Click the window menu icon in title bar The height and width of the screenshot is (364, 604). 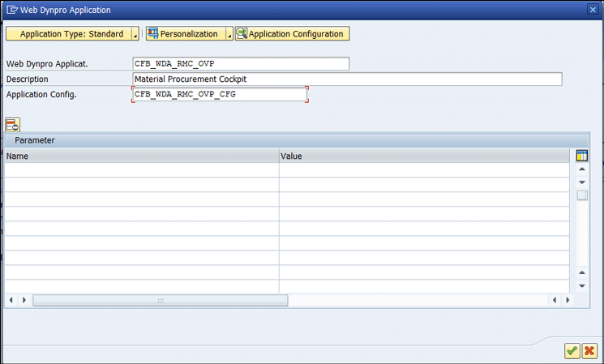coord(12,10)
